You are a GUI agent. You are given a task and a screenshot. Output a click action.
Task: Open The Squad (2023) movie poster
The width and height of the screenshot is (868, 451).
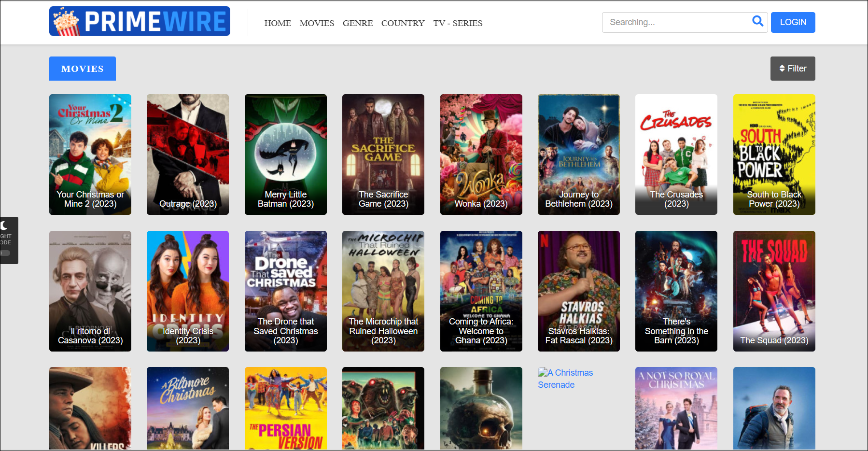coord(774,291)
